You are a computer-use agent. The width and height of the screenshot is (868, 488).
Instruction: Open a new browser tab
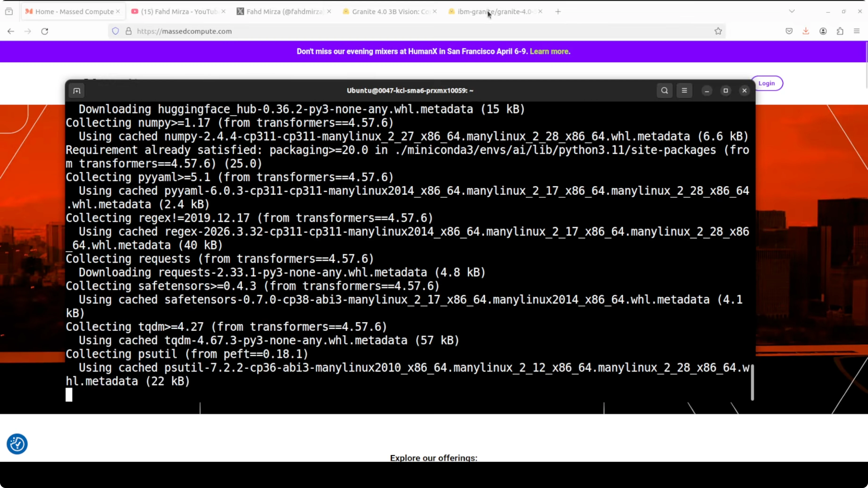pos(558,12)
